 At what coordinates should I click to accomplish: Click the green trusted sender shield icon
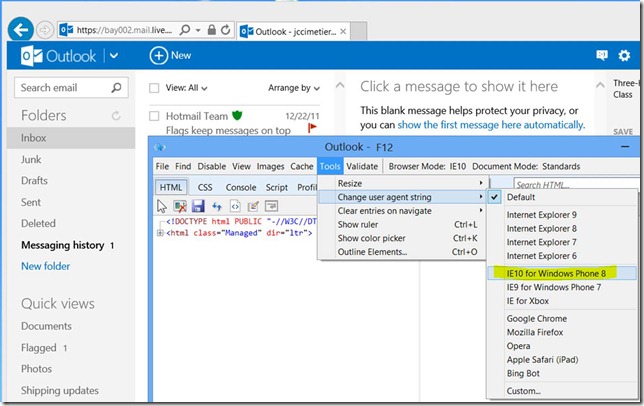click(x=237, y=115)
